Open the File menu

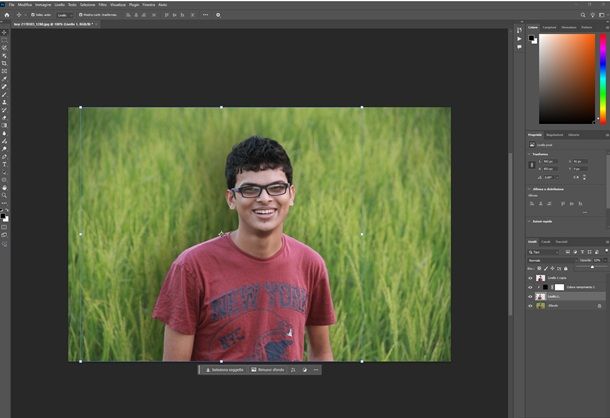11,5
